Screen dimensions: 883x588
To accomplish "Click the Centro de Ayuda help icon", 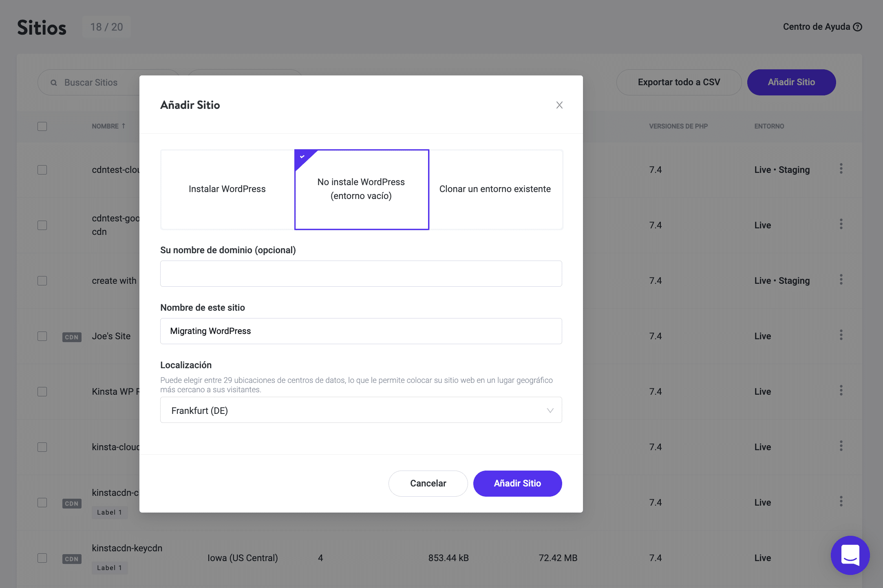I will point(858,27).
